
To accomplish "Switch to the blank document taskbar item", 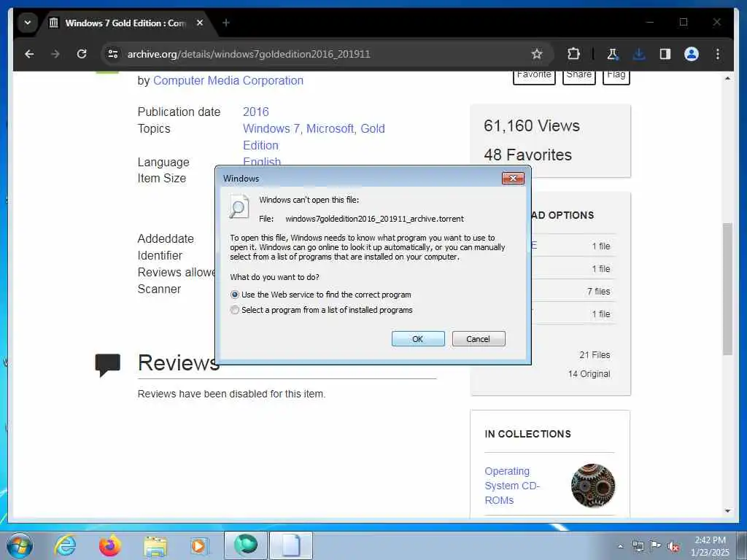I will pos(291,545).
